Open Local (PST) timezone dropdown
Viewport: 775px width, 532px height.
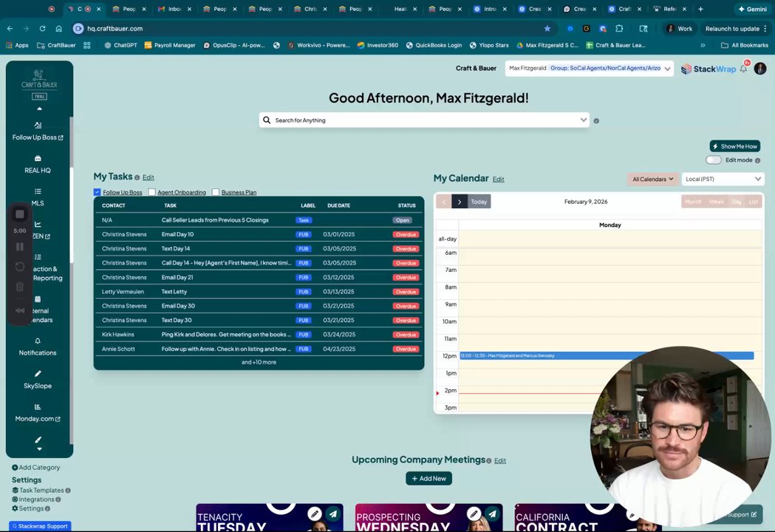723,179
